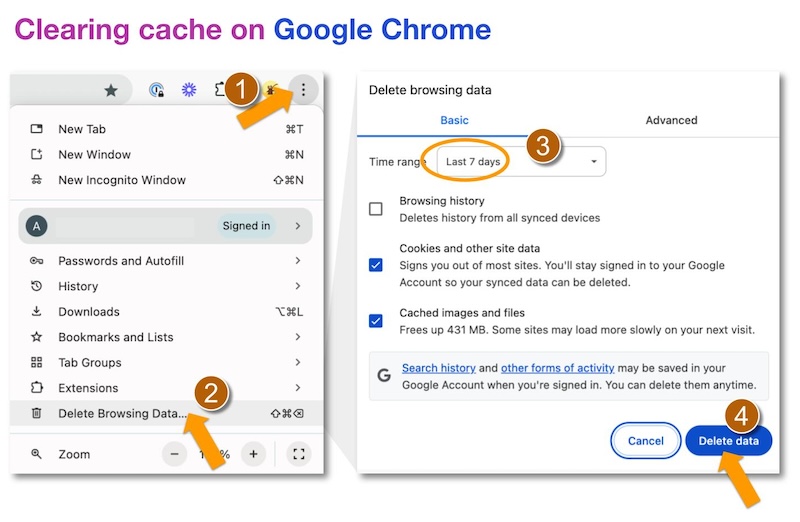Click the Frees up 431 MB description text
This screenshot has width=800, height=522.
click(577, 330)
